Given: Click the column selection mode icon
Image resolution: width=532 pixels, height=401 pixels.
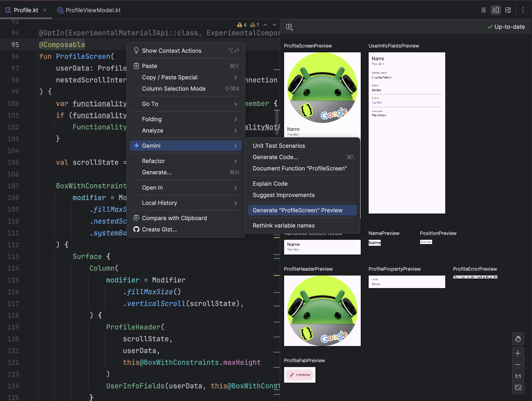Looking at the screenshot, I should pyautogui.click(x=173, y=88).
